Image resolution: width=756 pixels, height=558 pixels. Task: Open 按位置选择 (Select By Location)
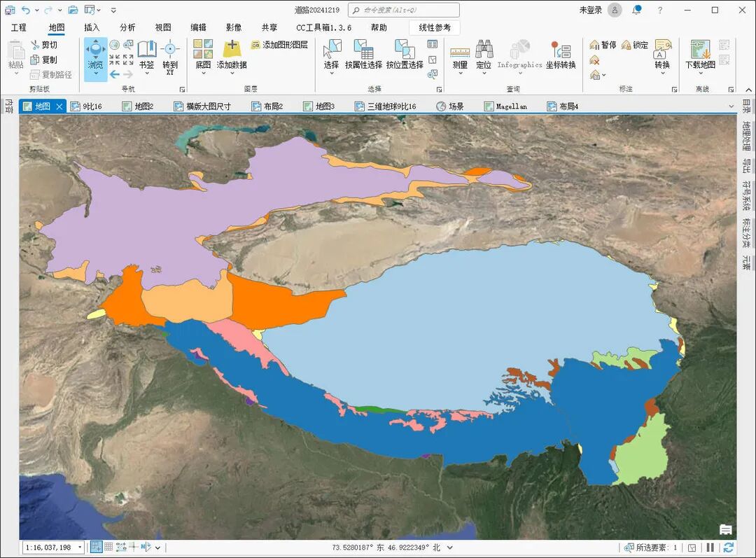pyautogui.click(x=405, y=54)
